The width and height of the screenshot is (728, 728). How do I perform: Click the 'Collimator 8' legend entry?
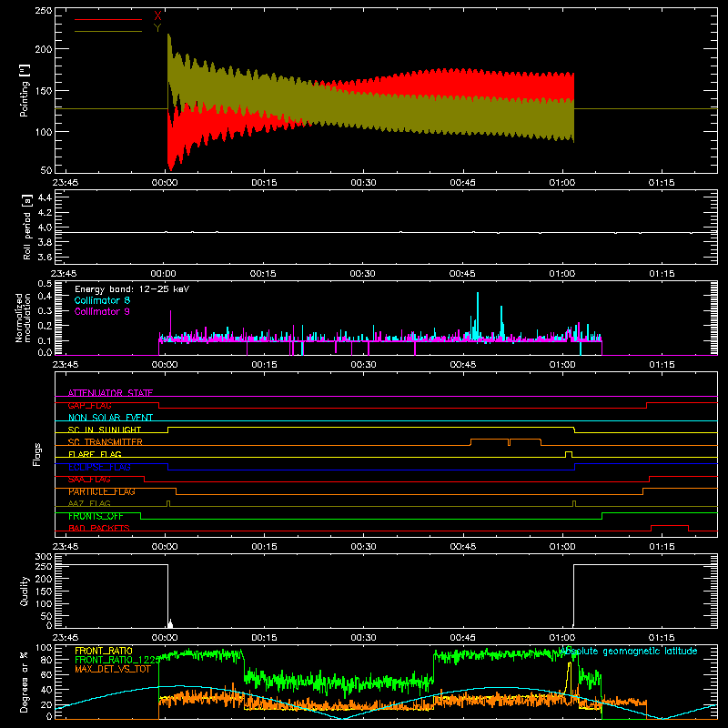pos(102,300)
